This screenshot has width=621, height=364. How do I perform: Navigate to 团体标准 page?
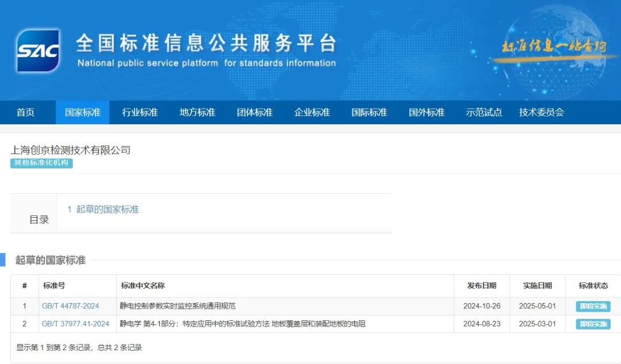click(x=255, y=113)
